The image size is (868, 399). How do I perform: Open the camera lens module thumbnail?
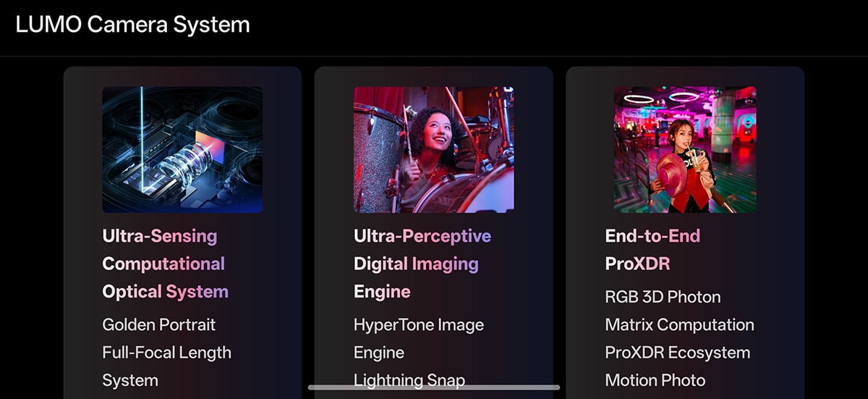[182, 149]
